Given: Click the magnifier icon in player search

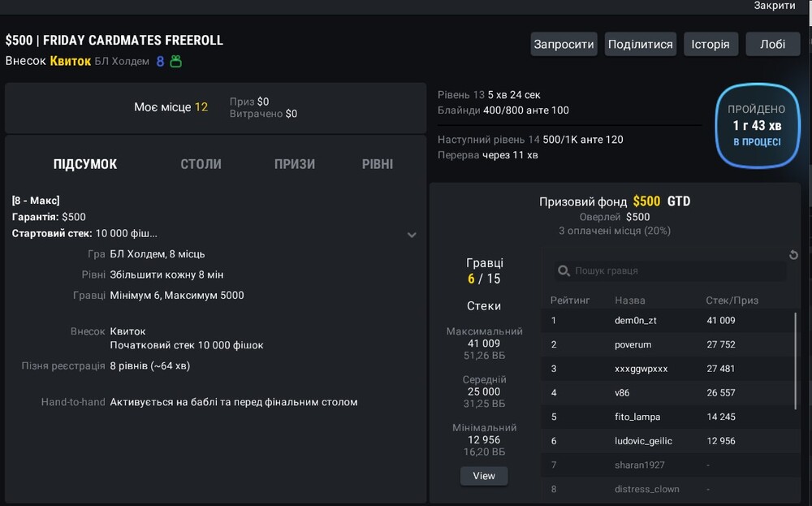Looking at the screenshot, I should 564,270.
